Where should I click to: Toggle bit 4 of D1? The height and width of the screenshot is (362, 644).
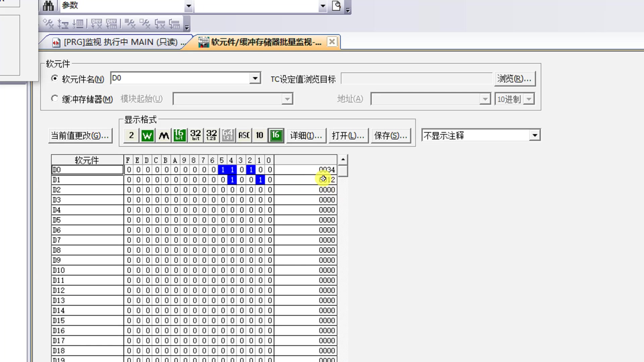[232, 180]
